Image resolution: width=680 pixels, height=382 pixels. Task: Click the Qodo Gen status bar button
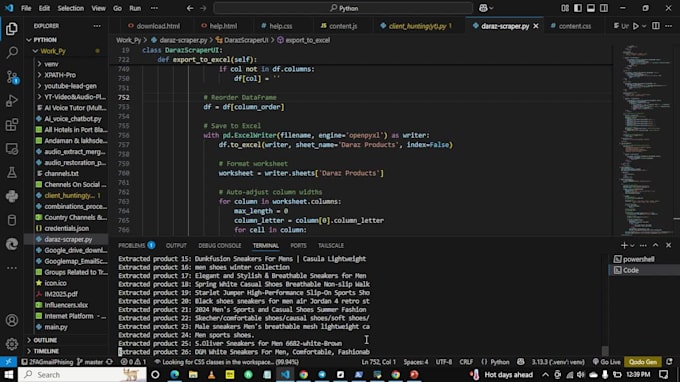pos(643,362)
